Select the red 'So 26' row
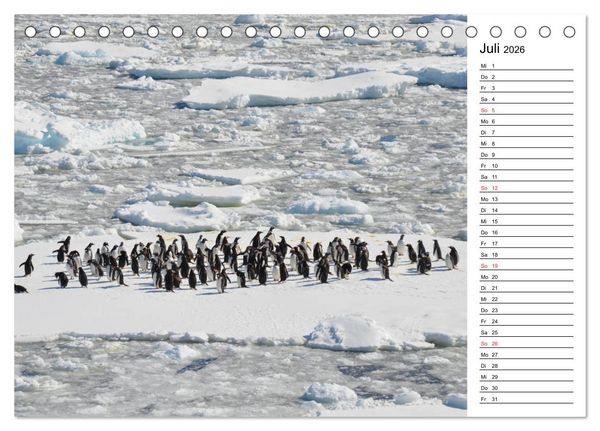This screenshot has height=431, width=600. [x=527, y=343]
